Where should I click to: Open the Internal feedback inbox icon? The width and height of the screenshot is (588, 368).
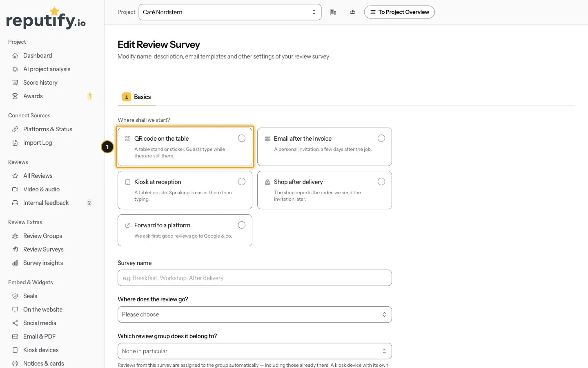(15, 203)
